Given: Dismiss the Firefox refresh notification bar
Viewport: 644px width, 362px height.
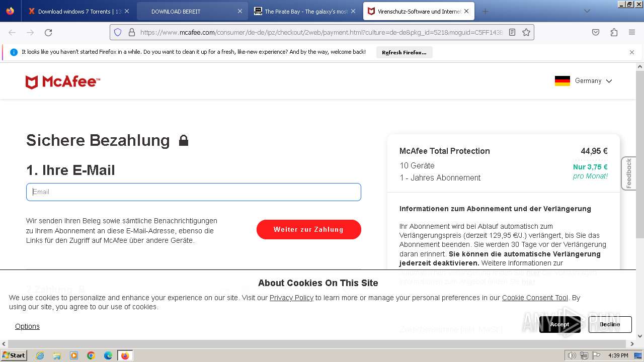Looking at the screenshot, I should click(x=632, y=52).
